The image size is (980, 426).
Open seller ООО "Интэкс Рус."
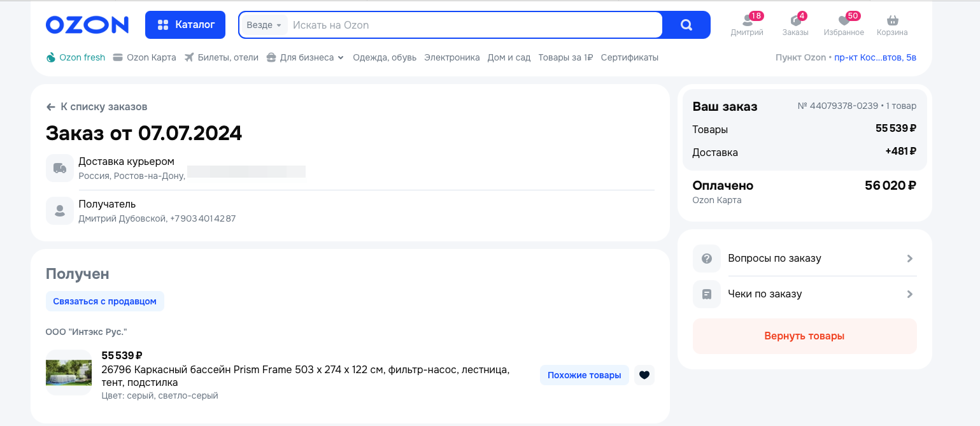[x=87, y=332]
